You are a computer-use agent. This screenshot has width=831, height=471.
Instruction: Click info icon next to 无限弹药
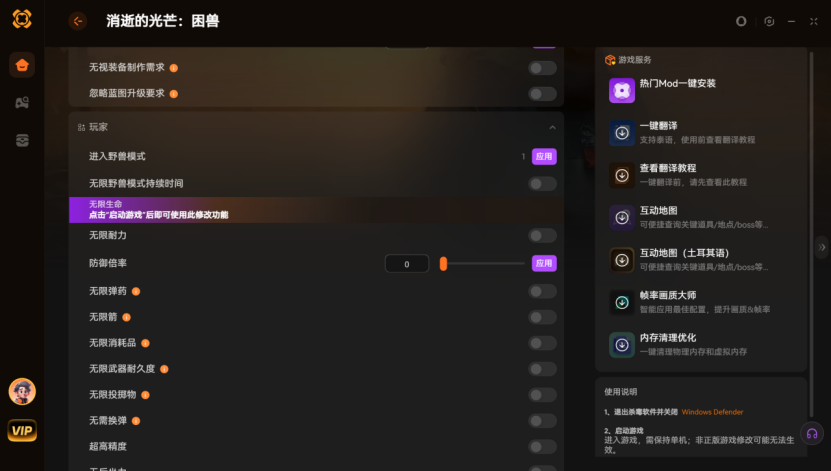click(136, 291)
